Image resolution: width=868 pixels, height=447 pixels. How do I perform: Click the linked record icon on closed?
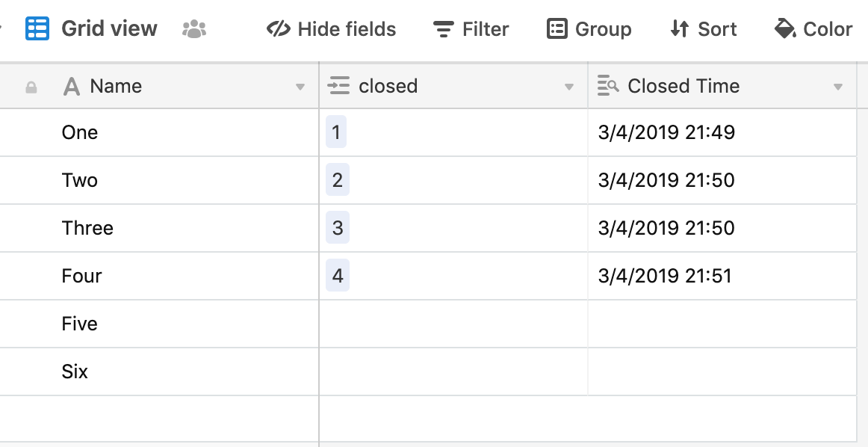(x=338, y=86)
